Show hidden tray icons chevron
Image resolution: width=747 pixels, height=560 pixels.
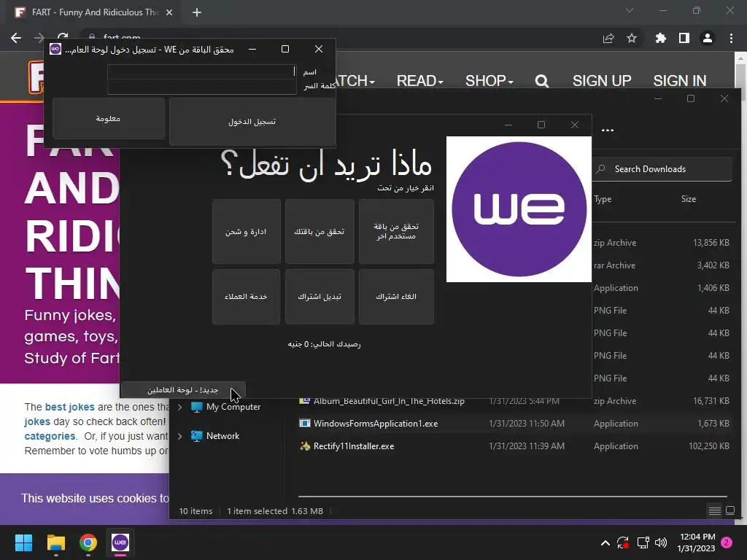click(605, 542)
